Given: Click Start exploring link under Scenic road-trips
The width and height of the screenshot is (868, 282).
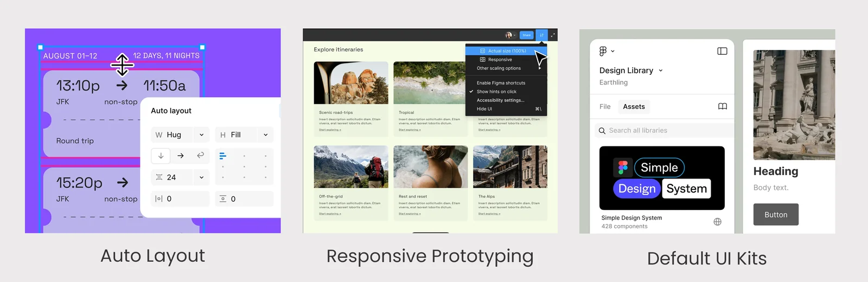Looking at the screenshot, I should pyautogui.click(x=330, y=130).
